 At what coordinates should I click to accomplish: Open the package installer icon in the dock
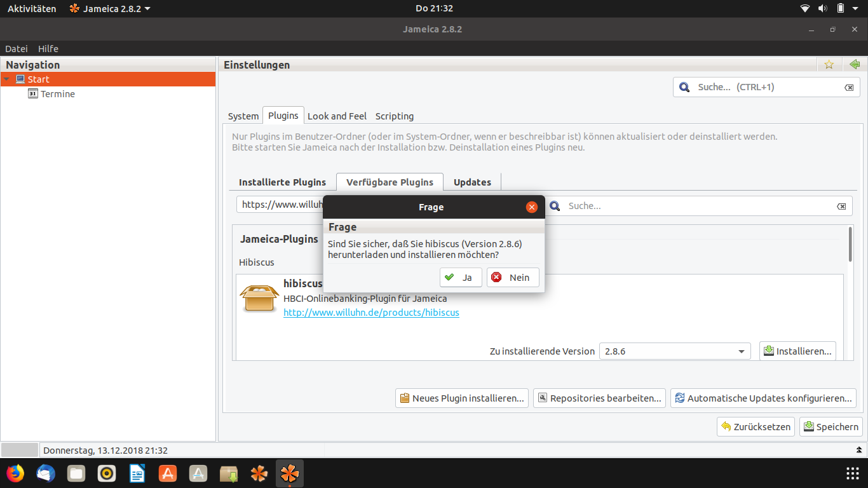(x=229, y=473)
